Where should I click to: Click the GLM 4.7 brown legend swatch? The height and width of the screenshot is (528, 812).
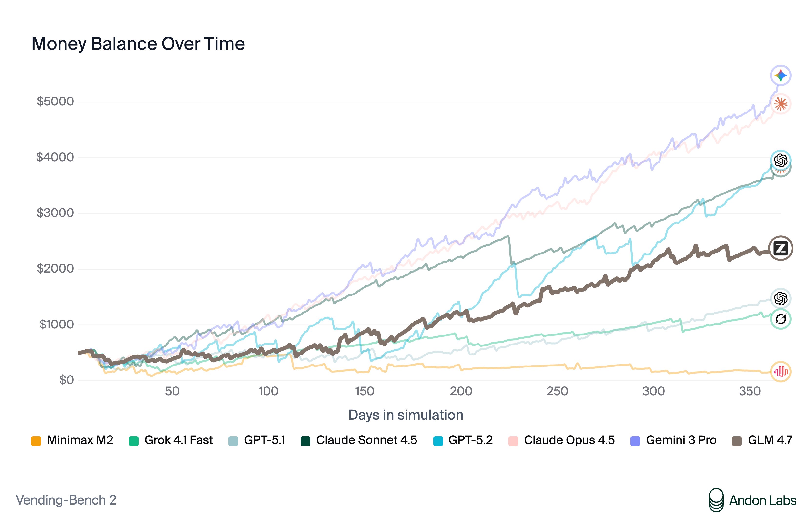tap(737, 441)
